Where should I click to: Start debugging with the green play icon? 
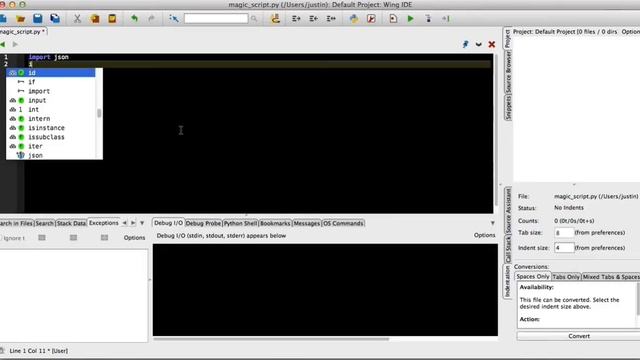click(411, 19)
